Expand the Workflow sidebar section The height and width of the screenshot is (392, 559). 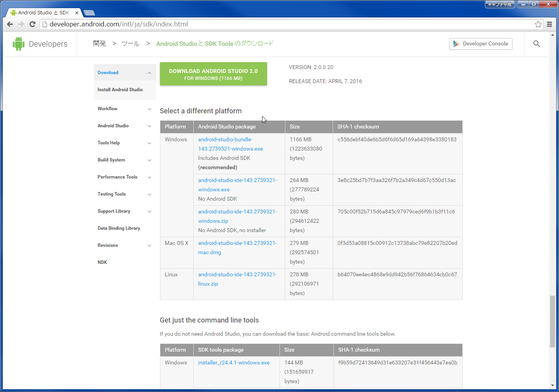pos(149,109)
